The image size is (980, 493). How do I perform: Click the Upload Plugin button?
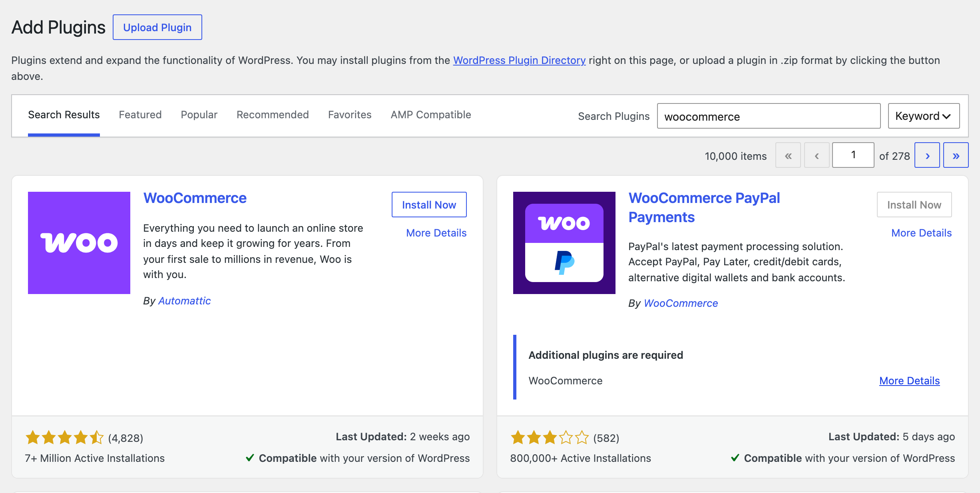tap(157, 27)
